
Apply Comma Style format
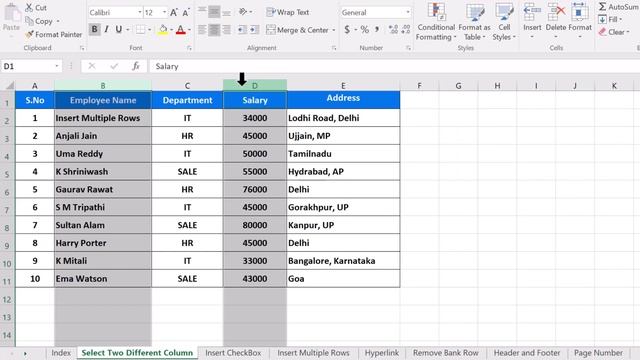pyautogui.click(x=377, y=29)
